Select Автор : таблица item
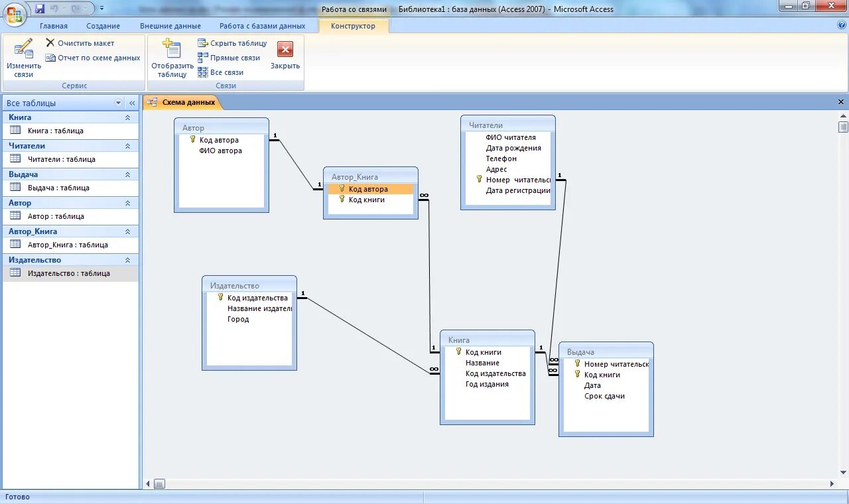This screenshot has height=504, width=849. pos(70,216)
